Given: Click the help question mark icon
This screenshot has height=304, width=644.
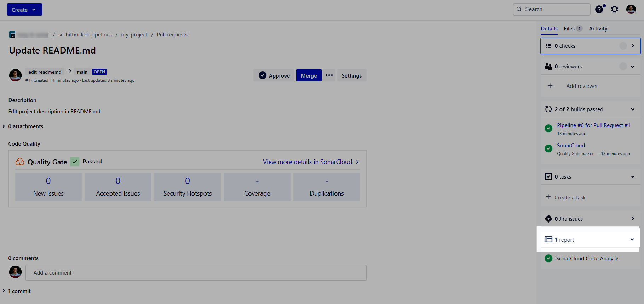Looking at the screenshot, I should pos(599,9).
